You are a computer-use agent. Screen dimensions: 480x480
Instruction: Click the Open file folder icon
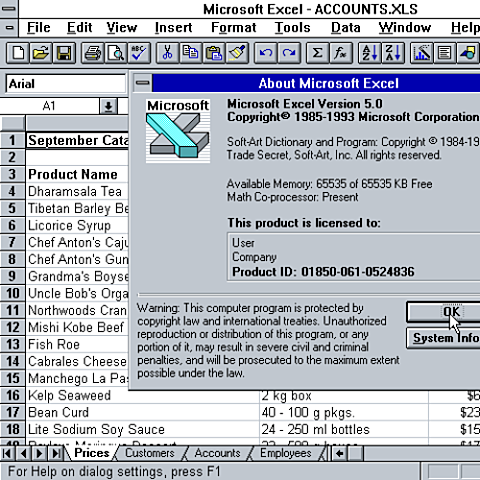41,53
